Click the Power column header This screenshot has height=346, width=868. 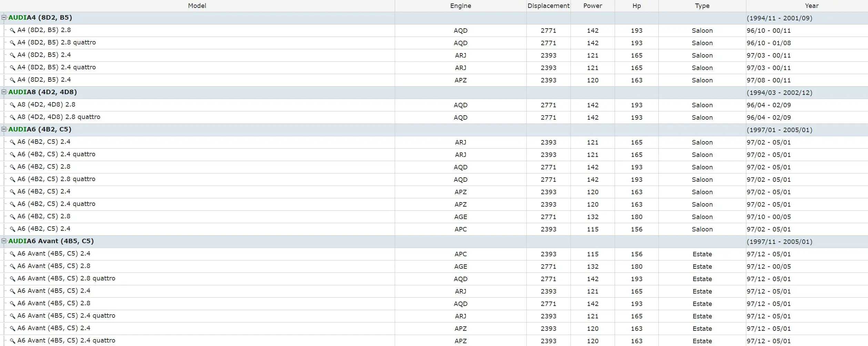pos(593,6)
